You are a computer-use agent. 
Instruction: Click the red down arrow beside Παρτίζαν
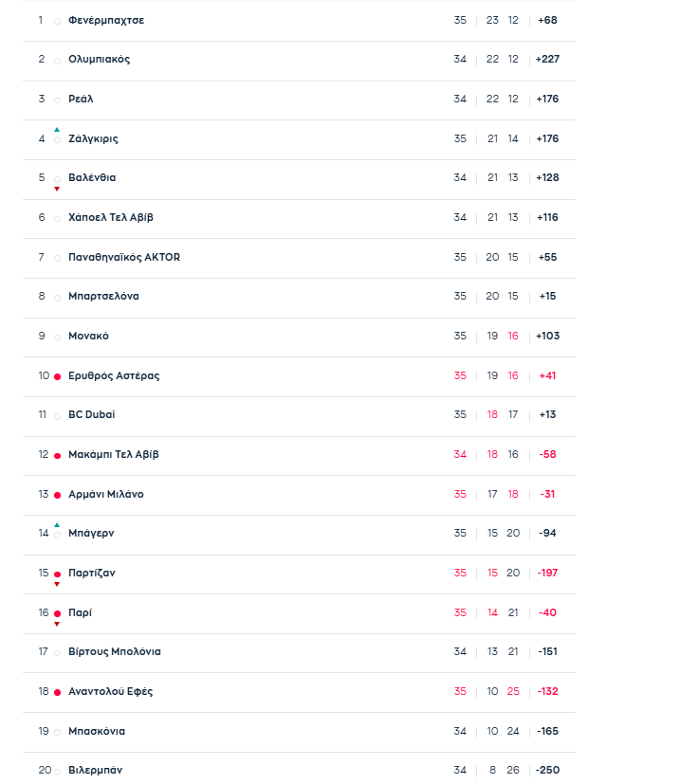(57, 584)
